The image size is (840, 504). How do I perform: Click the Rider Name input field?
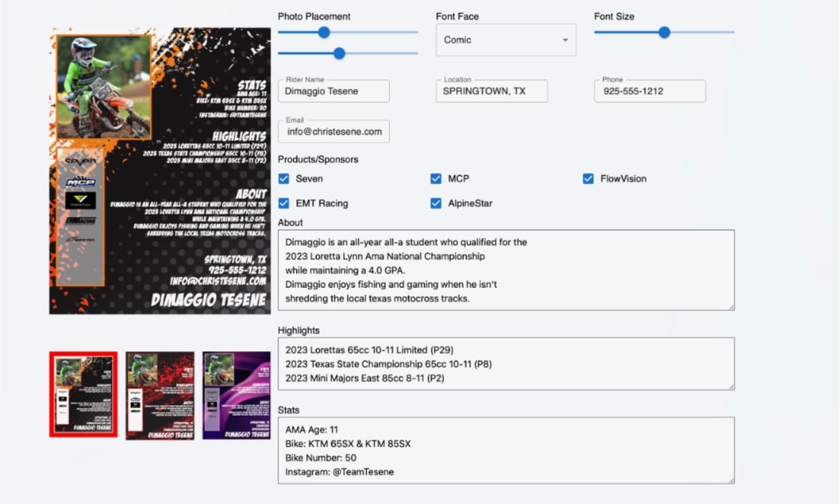tap(334, 91)
